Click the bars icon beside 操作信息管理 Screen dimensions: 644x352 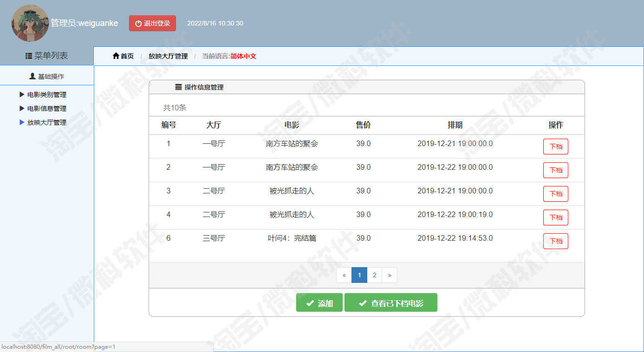(x=178, y=87)
